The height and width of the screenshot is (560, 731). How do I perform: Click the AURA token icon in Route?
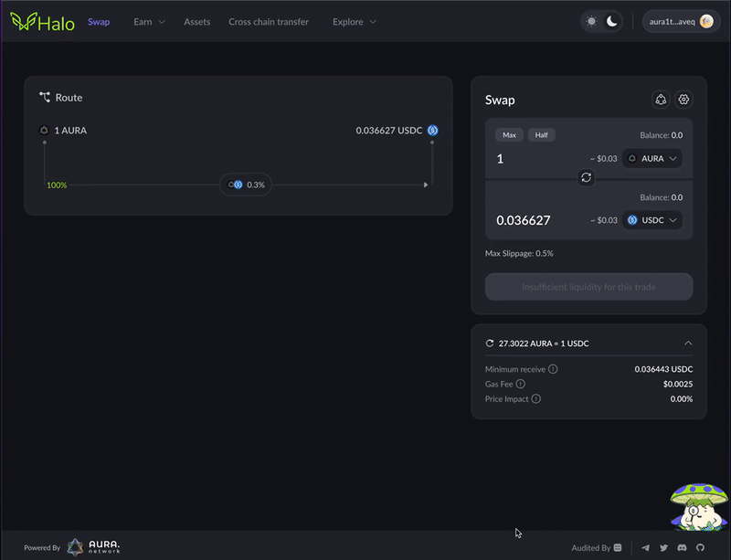[44, 130]
